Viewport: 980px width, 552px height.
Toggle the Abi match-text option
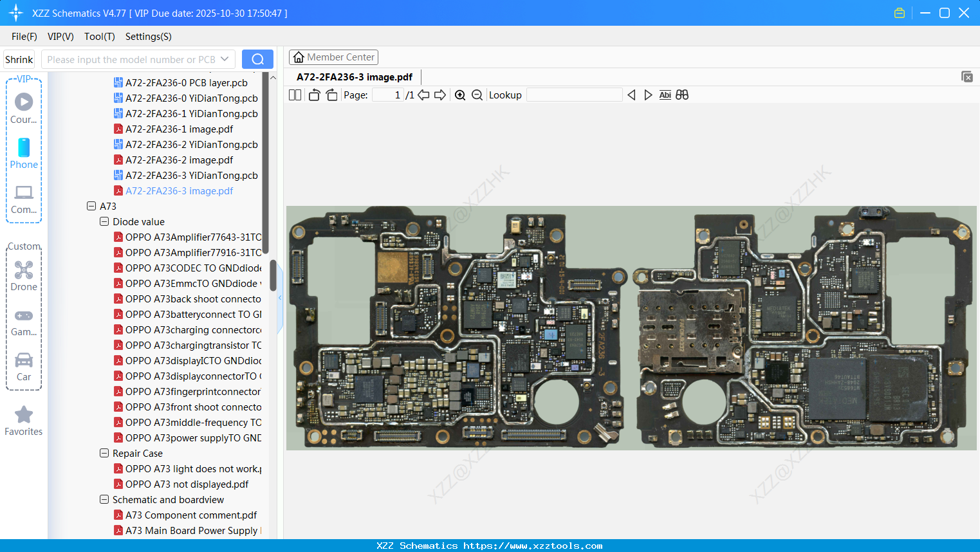(x=665, y=95)
